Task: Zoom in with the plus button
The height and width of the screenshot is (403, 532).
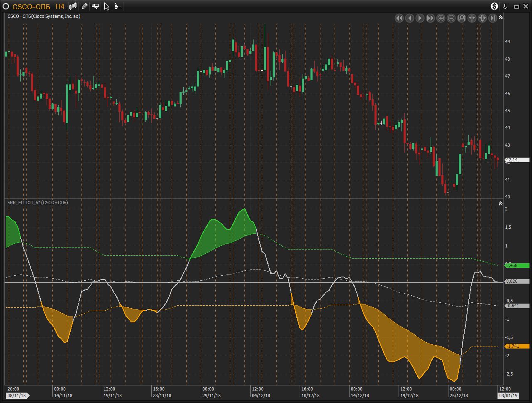Action: [441, 18]
